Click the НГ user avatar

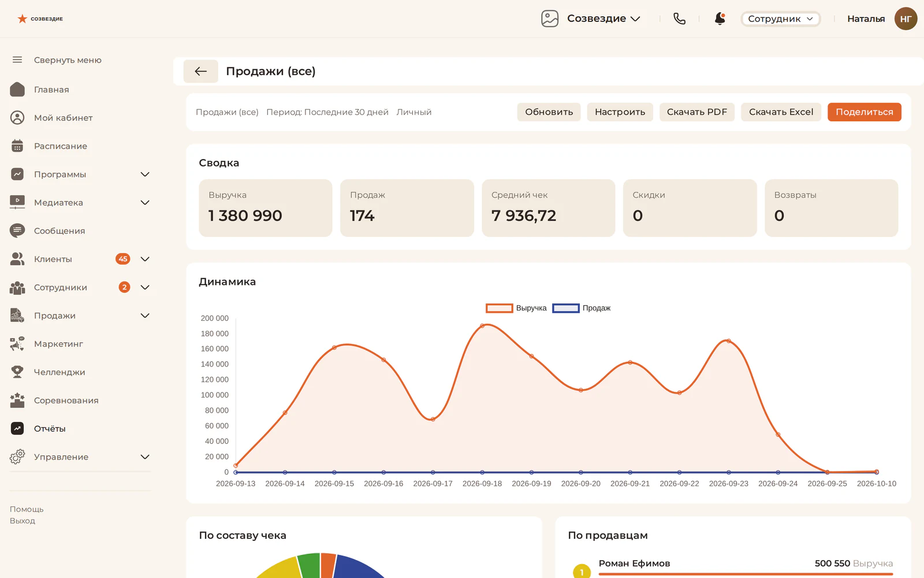[x=906, y=18]
